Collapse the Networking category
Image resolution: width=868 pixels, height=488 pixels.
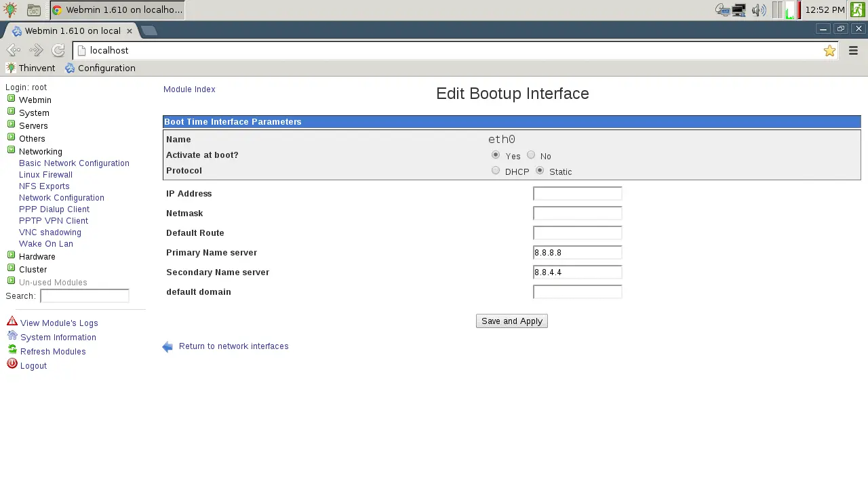coord(11,150)
